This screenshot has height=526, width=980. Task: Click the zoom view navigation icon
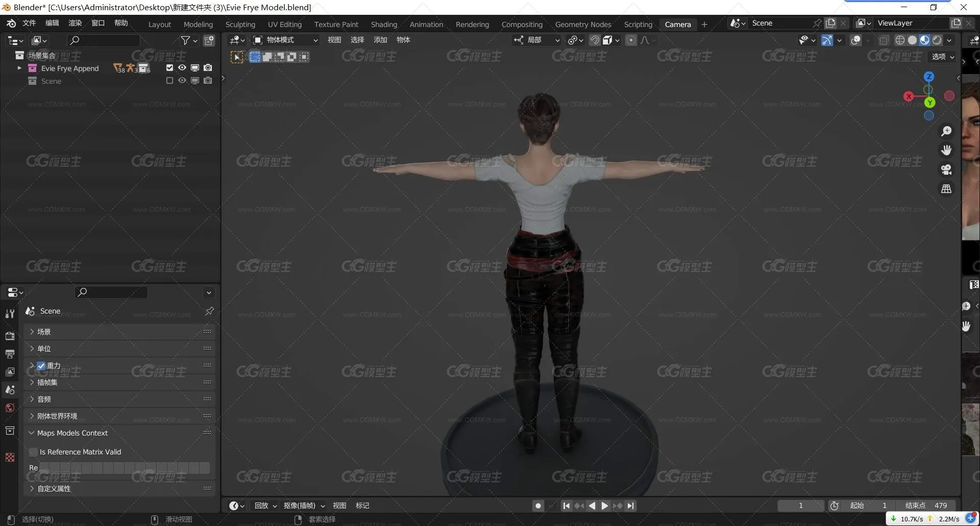[946, 131]
